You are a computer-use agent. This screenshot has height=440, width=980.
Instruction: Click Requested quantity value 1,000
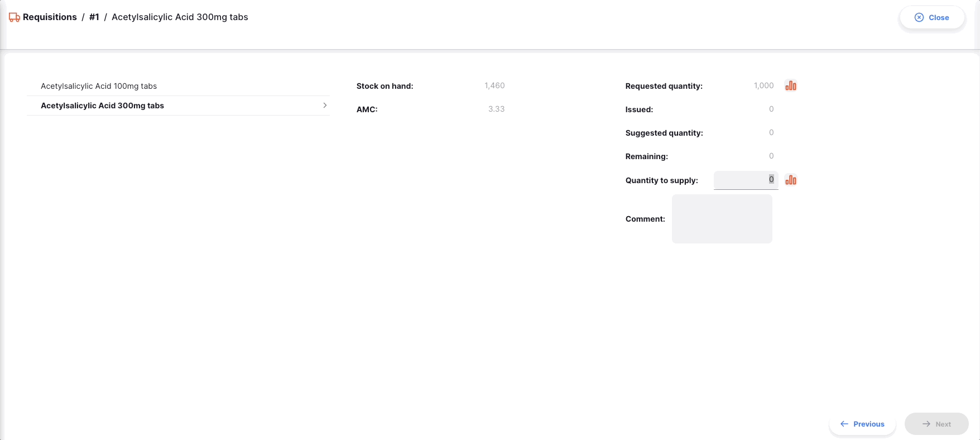[763, 85]
